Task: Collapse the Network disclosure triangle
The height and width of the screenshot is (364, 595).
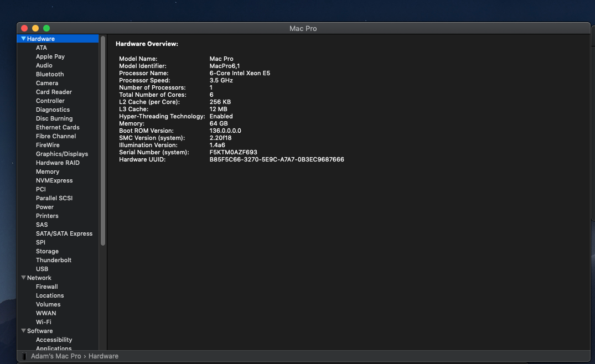Action: pyautogui.click(x=24, y=278)
